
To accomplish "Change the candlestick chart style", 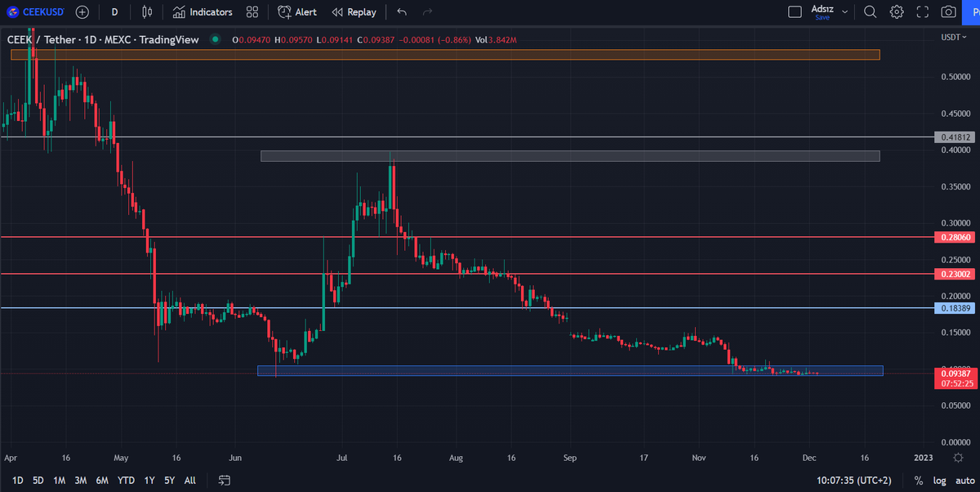I will (147, 12).
